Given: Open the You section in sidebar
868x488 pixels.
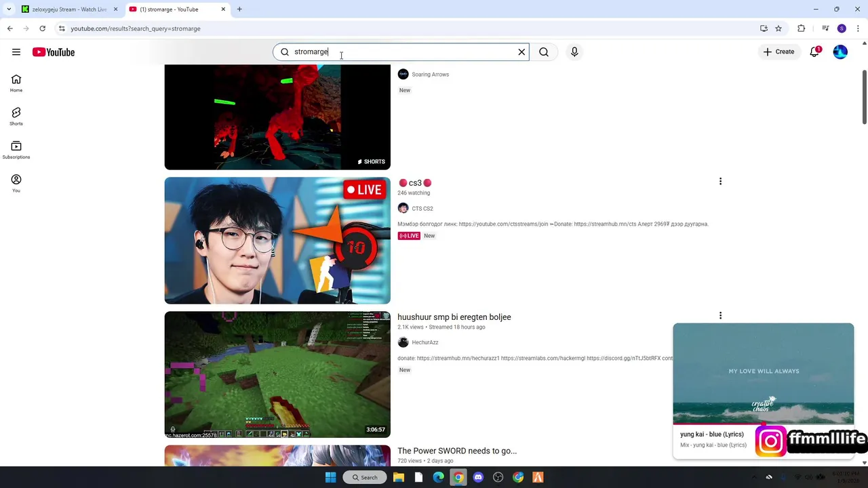Looking at the screenshot, I should pos(16,183).
